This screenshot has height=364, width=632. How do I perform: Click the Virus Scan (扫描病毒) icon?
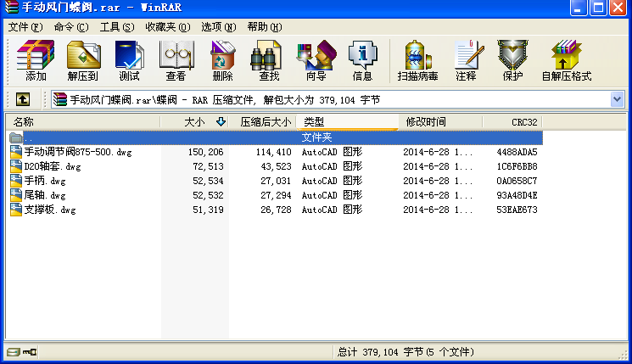tap(419, 59)
